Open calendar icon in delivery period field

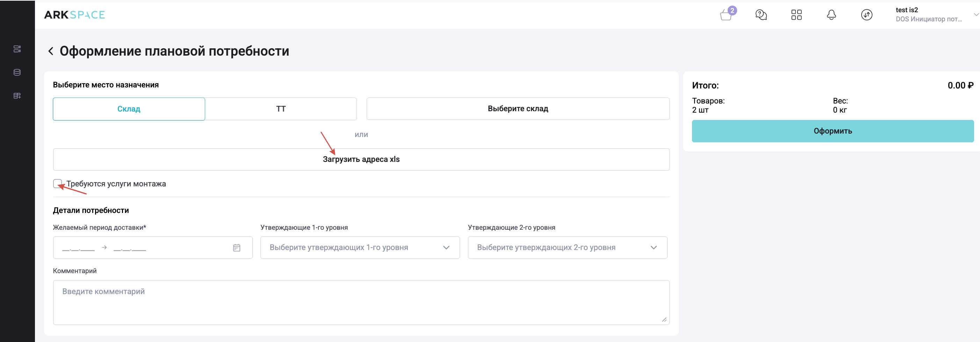click(x=237, y=248)
